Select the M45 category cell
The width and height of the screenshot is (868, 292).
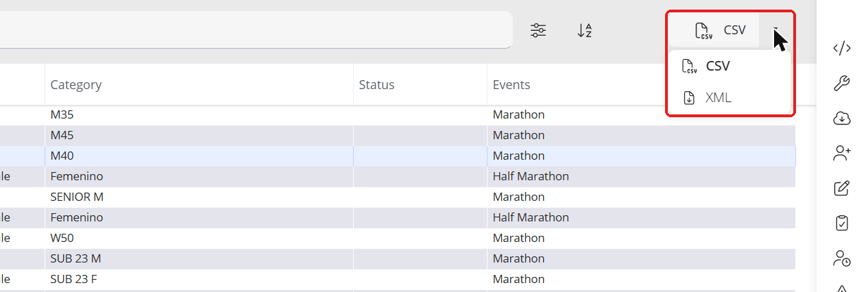(x=200, y=136)
